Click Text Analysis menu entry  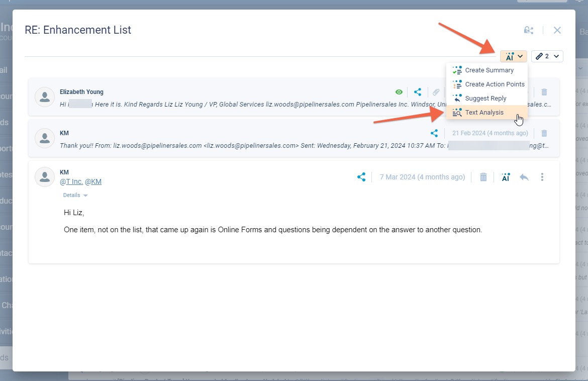(483, 113)
